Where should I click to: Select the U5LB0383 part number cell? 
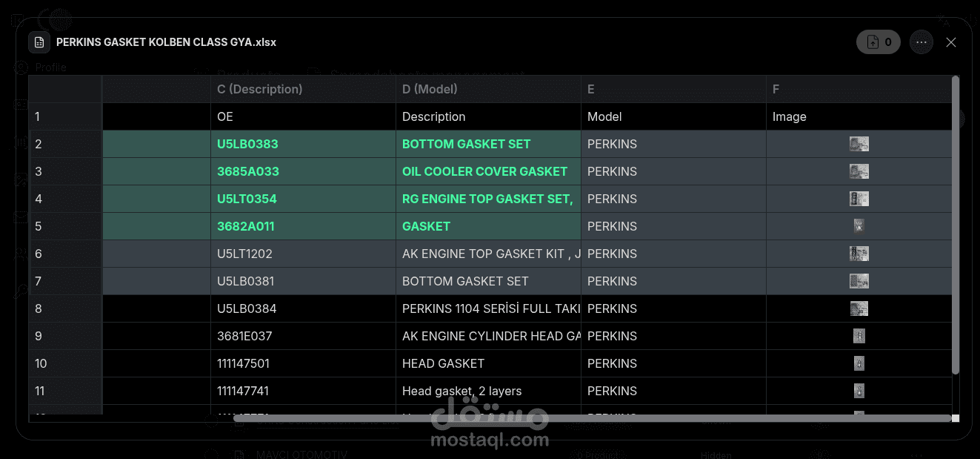(303, 144)
